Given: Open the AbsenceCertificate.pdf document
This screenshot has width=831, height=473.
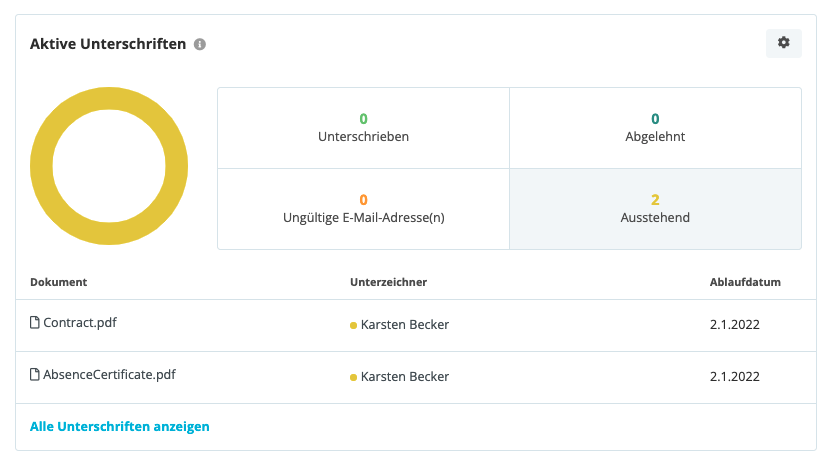Looking at the screenshot, I should click(x=109, y=374).
